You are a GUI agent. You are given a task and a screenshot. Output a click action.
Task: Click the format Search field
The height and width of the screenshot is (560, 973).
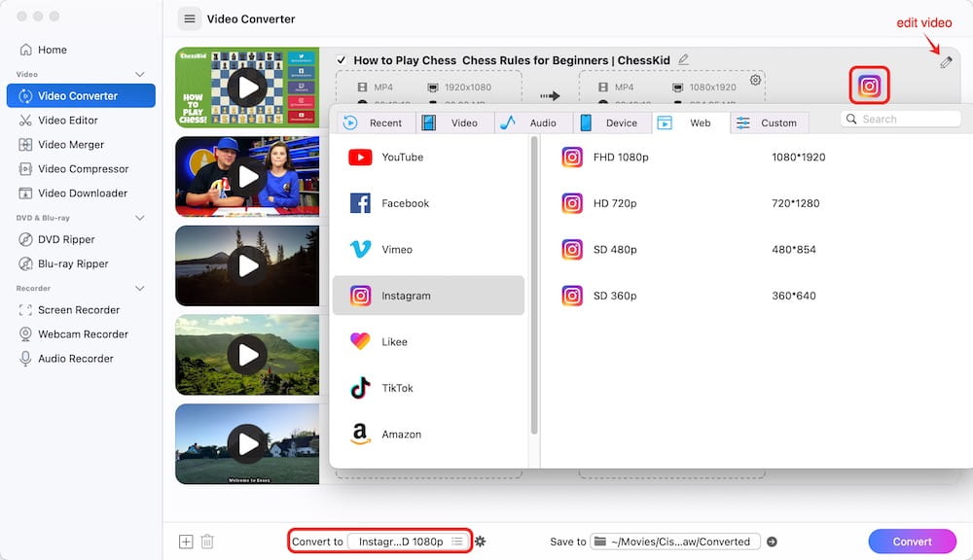pyautogui.click(x=900, y=119)
